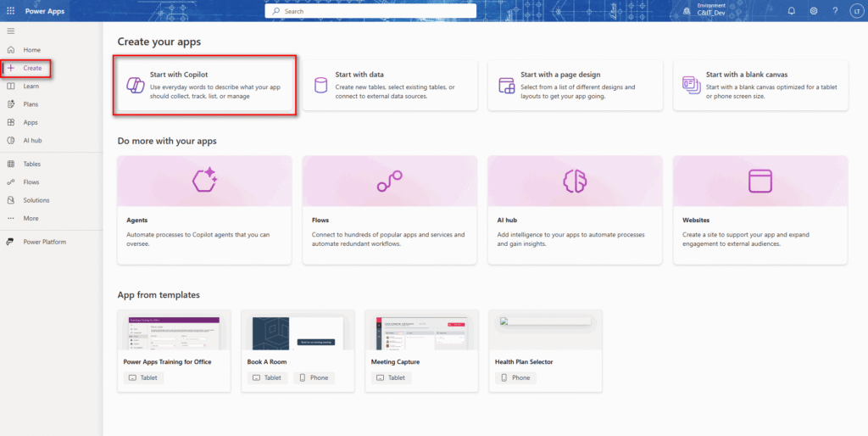868x436 pixels.
Task: Open the settings gear icon
Action: pos(814,11)
